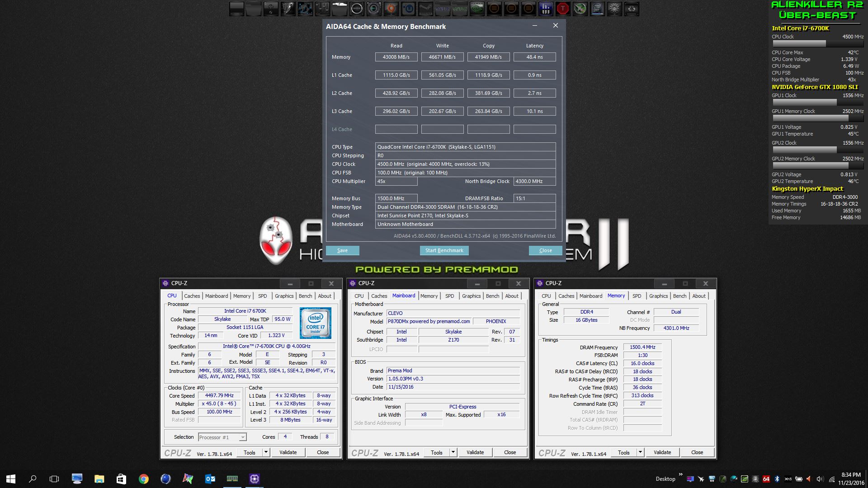This screenshot has width=868, height=488.
Task: Launch Google Chrome from the taskbar
Action: pos(144,479)
